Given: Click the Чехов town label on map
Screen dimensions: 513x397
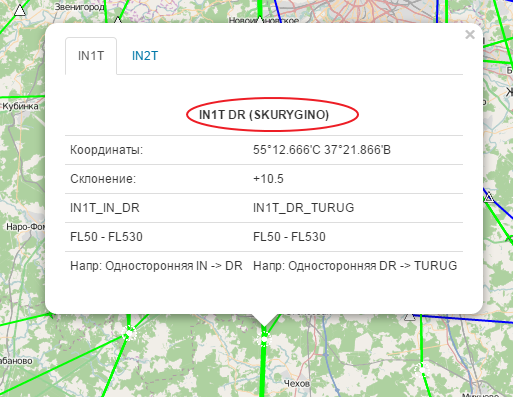Looking at the screenshot, I should [297, 384].
